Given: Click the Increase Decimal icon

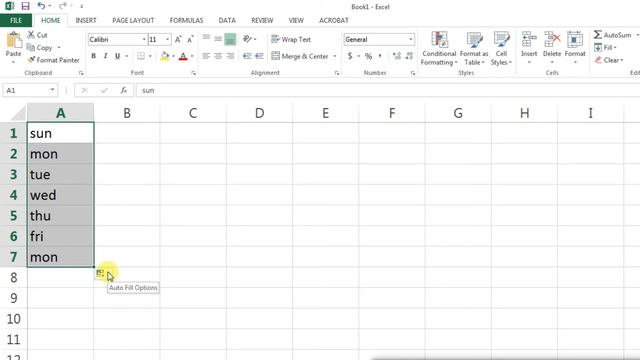Looking at the screenshot, I should 396,56.
